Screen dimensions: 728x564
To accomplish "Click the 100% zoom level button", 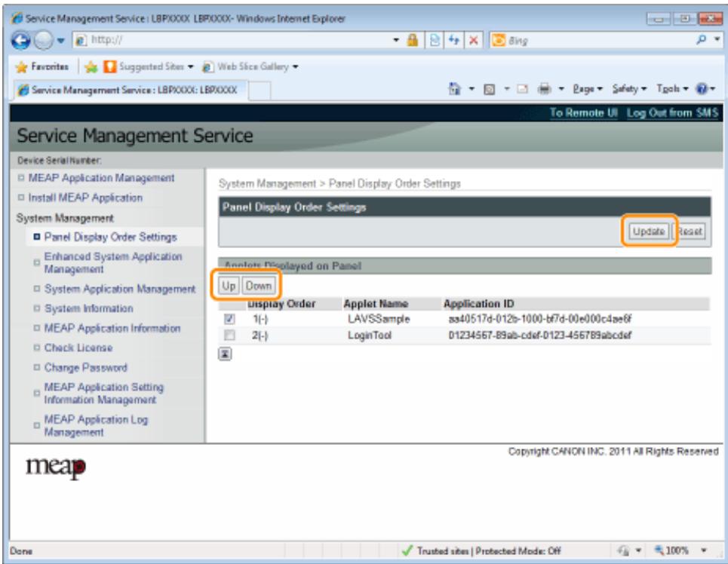I will pyautogui.click(x=671, y=550).
